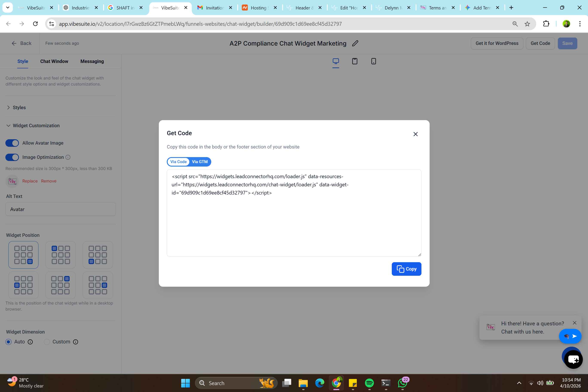
Task: Expand the Styles section
Action: pos(16,107)
